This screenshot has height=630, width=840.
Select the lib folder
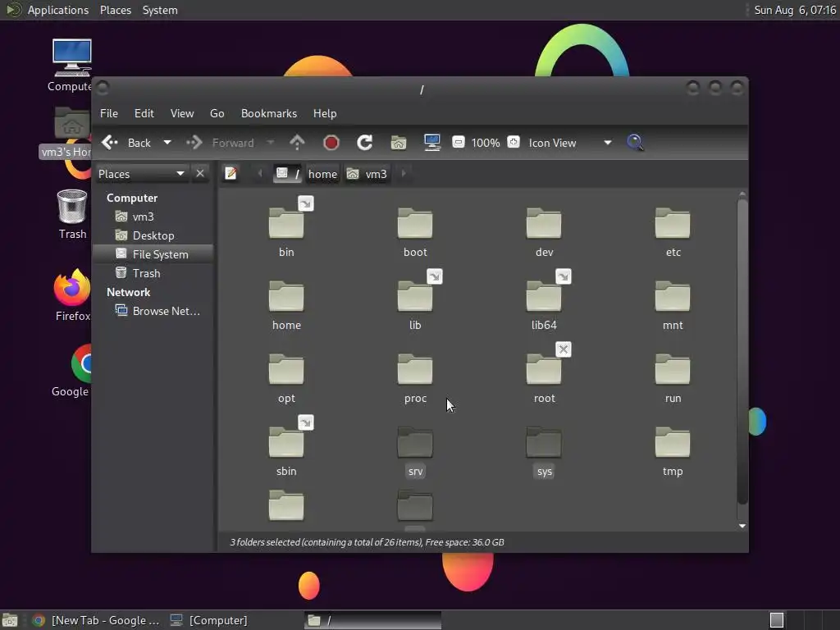pyautogui.click(x=415, y=295)
